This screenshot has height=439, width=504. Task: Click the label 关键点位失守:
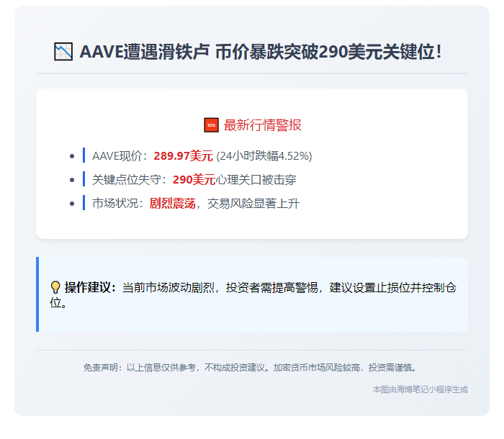pos(130,180)
